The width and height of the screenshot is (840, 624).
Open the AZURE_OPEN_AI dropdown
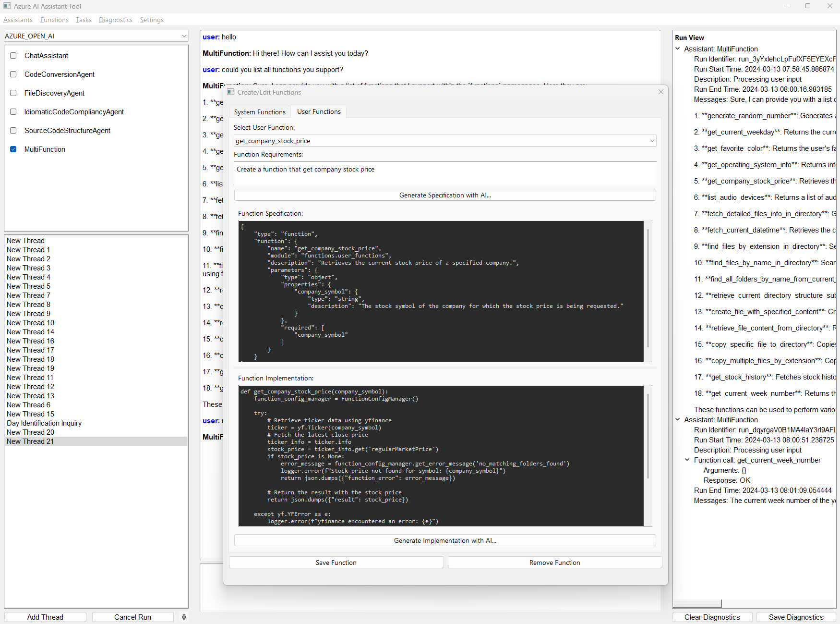click(x=184, y=36)
